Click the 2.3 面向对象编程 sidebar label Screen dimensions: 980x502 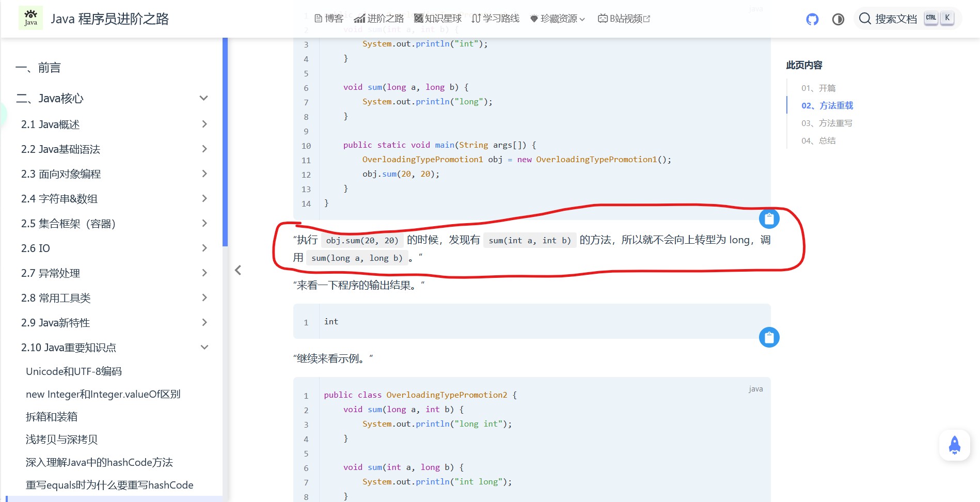tap(61, 174)
